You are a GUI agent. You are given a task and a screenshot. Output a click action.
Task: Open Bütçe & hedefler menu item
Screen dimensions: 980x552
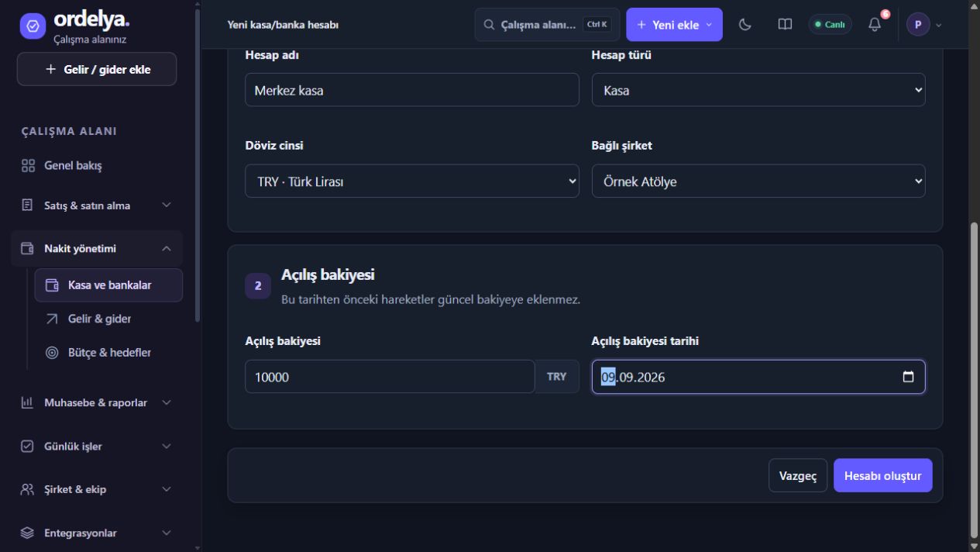click(108, 353)
